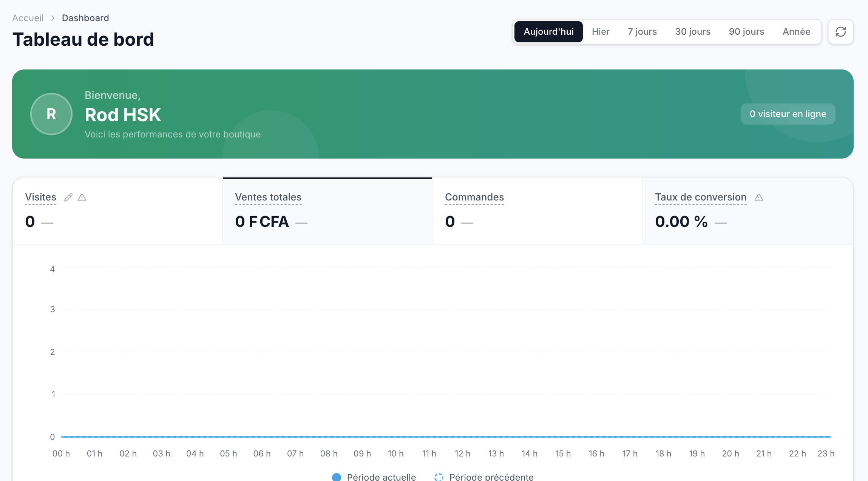This screenshot has height=481, width=868.
Task: Click the Dashboard breadcrumb
Action: click(85, 18)
